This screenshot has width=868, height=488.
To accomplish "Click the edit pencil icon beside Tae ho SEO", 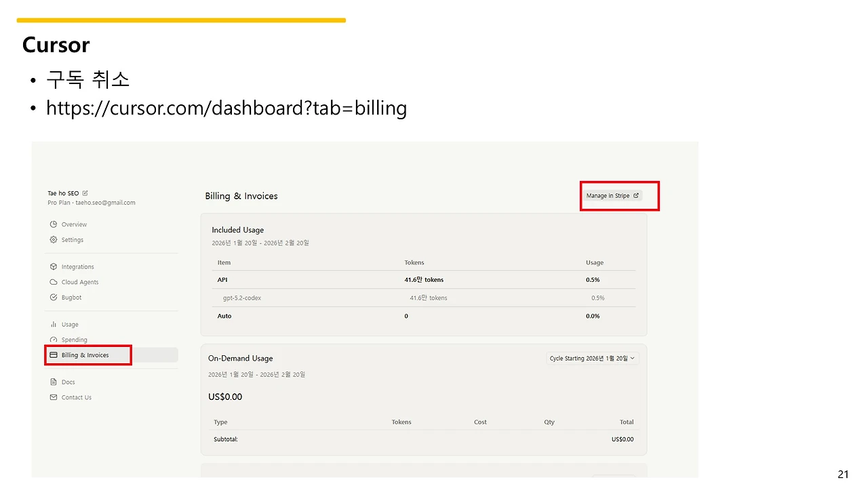I will point(85,193).
